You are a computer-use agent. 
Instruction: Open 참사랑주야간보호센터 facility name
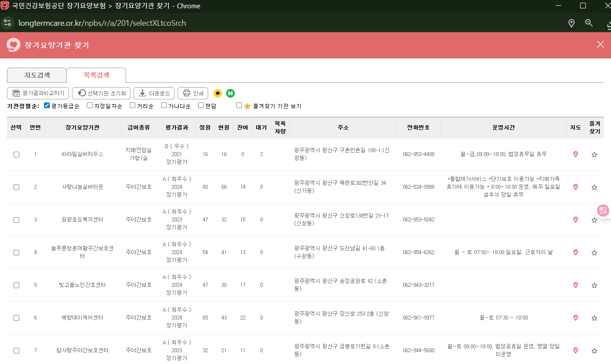82,350
